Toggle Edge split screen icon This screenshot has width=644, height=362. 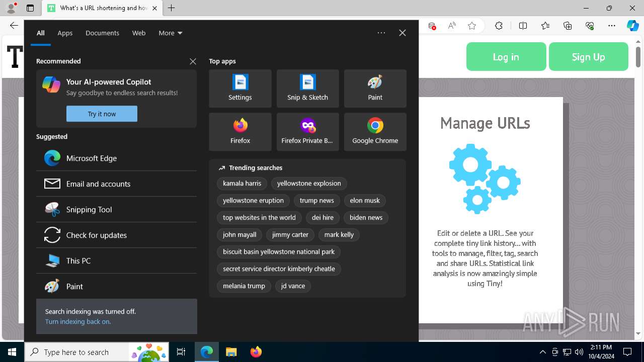tap(523, 26)
